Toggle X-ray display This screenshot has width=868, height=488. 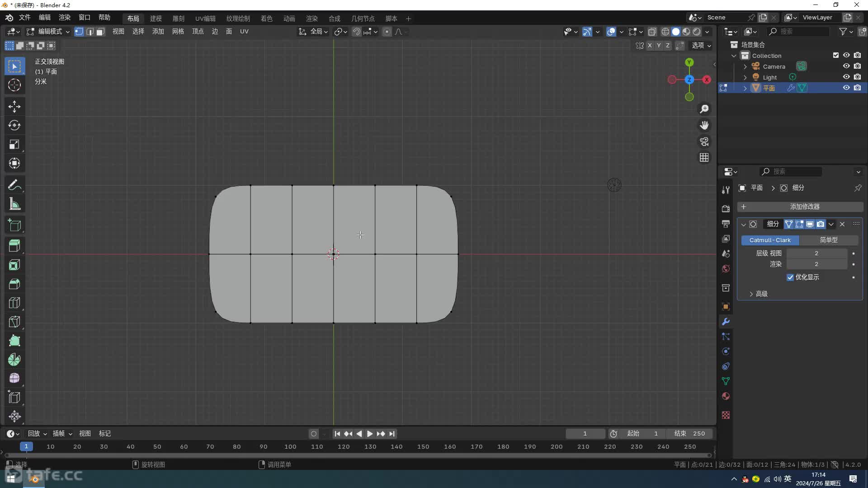point(652,32)
